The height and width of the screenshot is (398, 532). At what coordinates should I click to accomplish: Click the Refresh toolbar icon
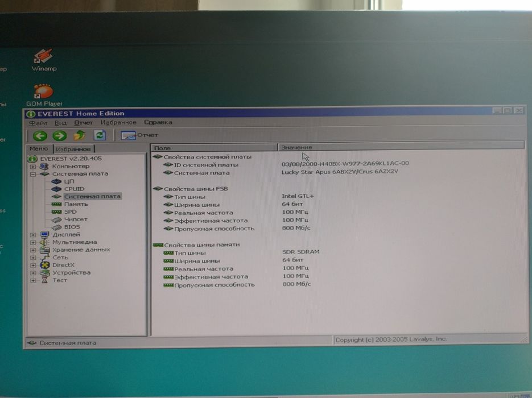[x=100, y=135]
